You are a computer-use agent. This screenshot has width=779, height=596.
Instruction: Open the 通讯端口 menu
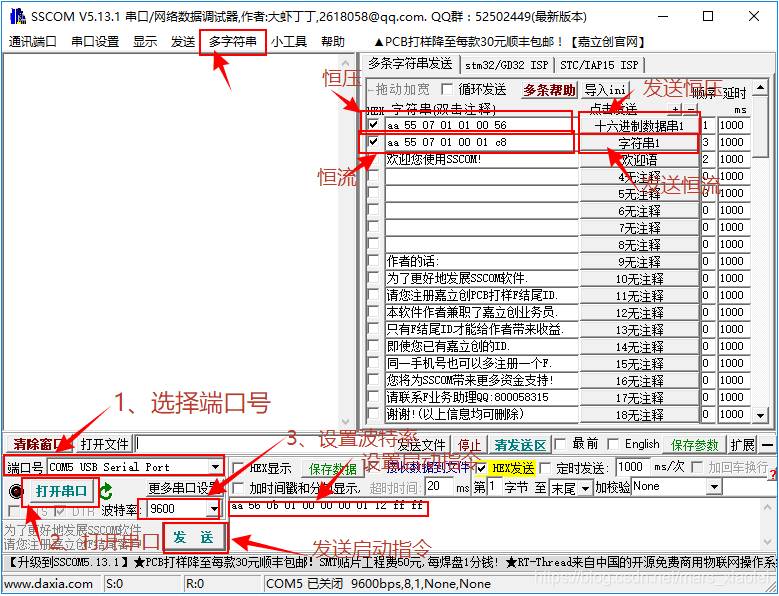tap(33, 42)
